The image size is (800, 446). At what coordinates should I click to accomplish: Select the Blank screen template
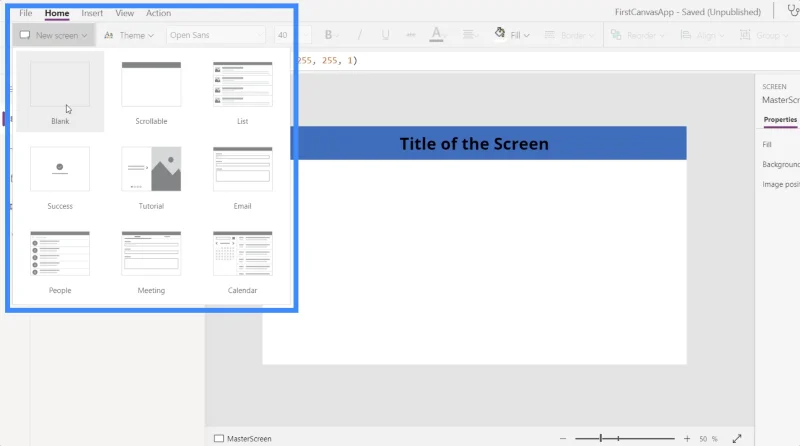[x=60, y=92]
